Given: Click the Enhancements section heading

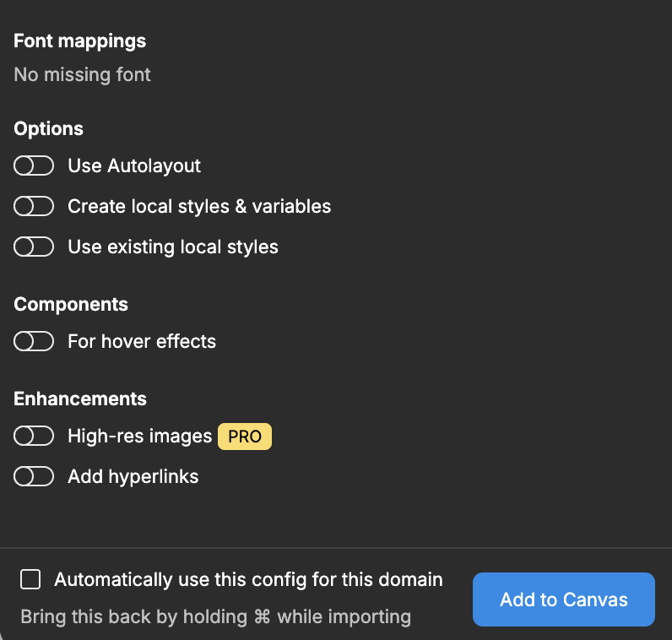Looking at the screenshot, I should click(x=80, y=399).
